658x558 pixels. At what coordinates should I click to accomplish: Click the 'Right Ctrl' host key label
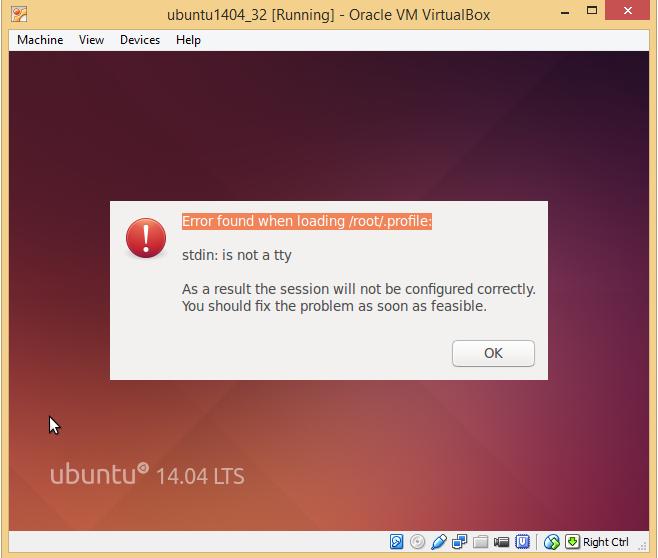[x=606, y=542]
